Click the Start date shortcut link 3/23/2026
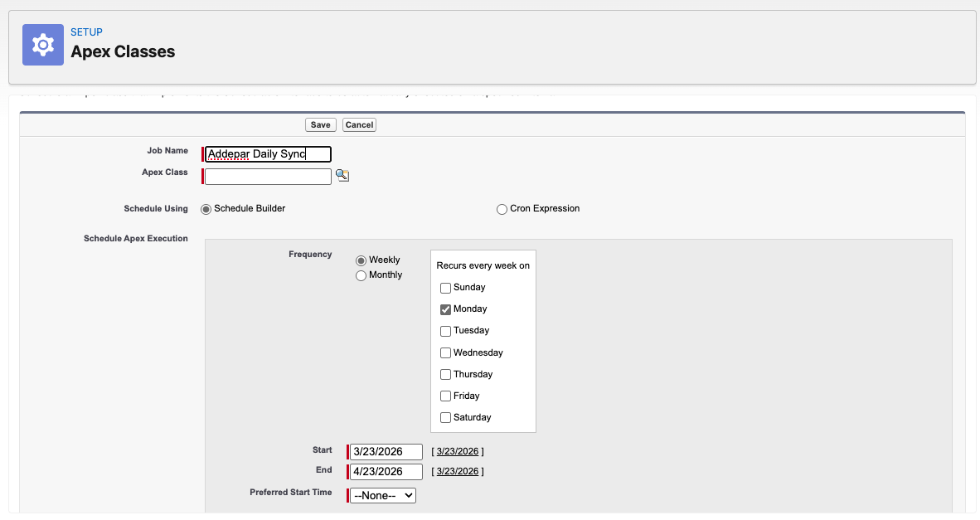This screenshot has width=980, height=520. click(458, 451)
